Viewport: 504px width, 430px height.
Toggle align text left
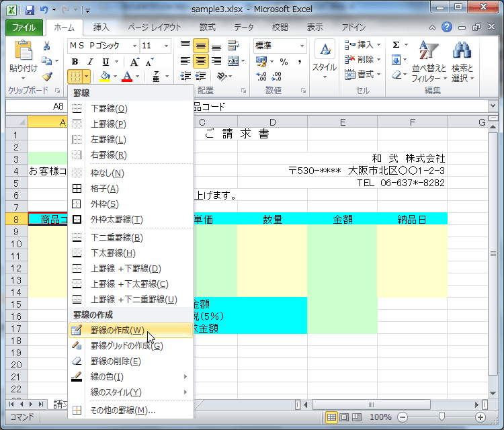click(x=185, y=60)
